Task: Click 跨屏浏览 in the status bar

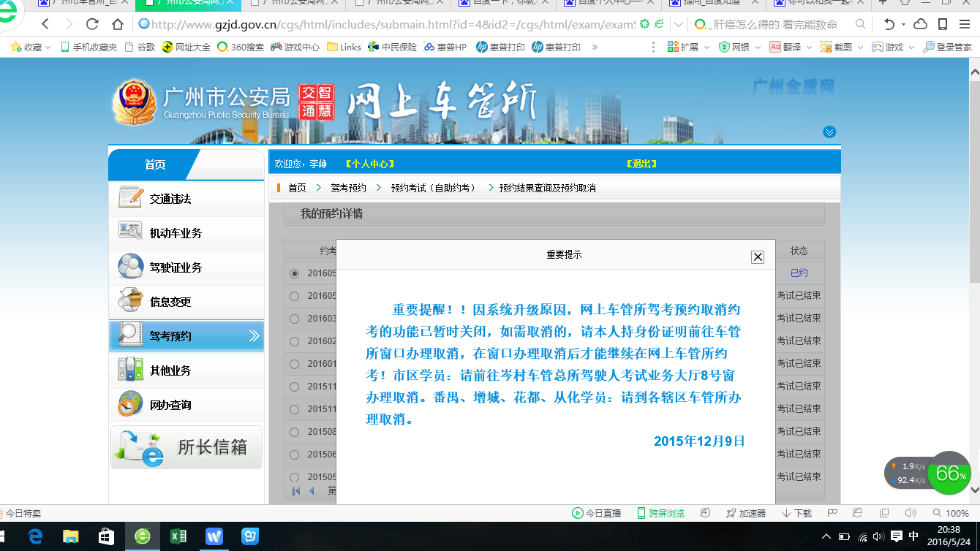Action: (660, 513)
